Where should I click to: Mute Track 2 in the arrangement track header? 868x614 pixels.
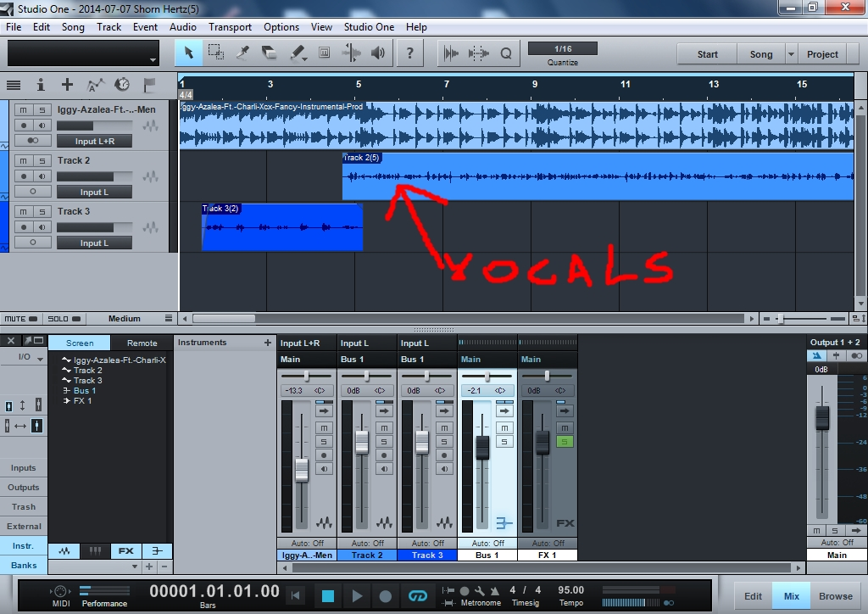coord(23,161)
